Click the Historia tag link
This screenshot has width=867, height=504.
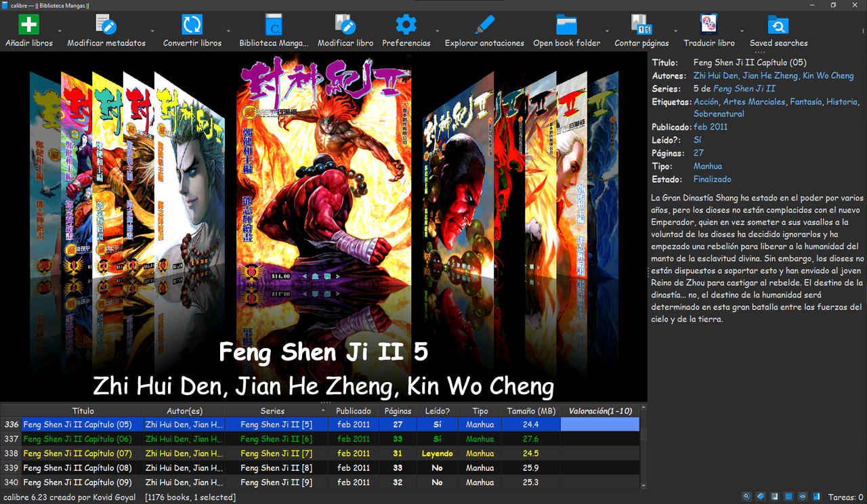842,102
